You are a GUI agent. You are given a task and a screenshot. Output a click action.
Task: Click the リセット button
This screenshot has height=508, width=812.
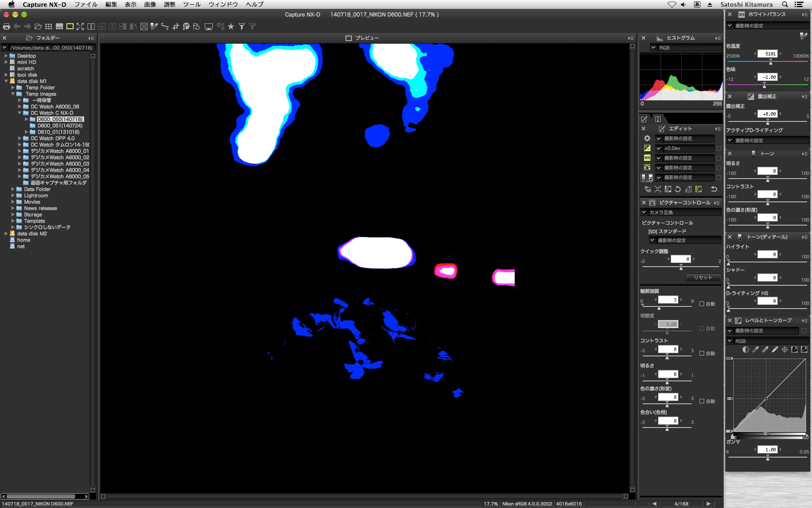tap(703, 278)
